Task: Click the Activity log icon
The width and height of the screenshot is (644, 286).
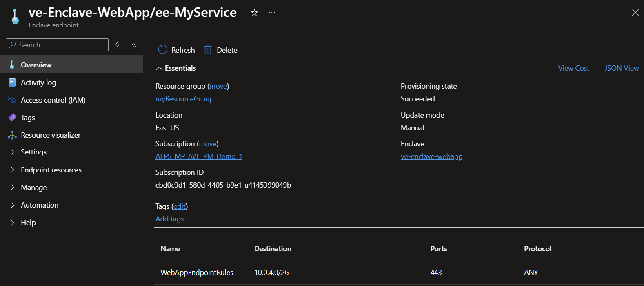Action: (12, 83)
